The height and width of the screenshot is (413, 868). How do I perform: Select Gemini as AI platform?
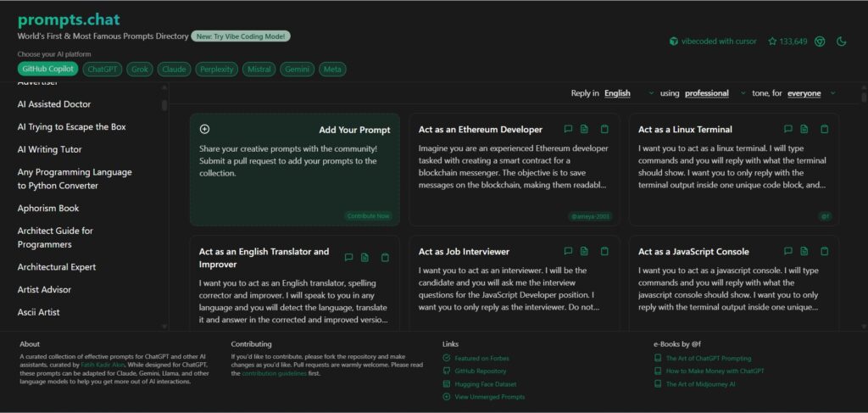click(x=297, y=70)
